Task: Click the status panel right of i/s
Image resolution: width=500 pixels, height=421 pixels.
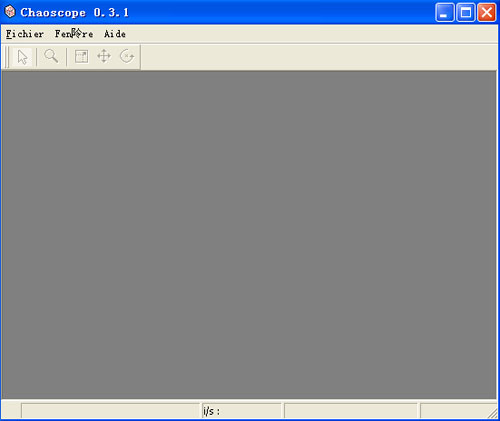Action: click(351, 411)
